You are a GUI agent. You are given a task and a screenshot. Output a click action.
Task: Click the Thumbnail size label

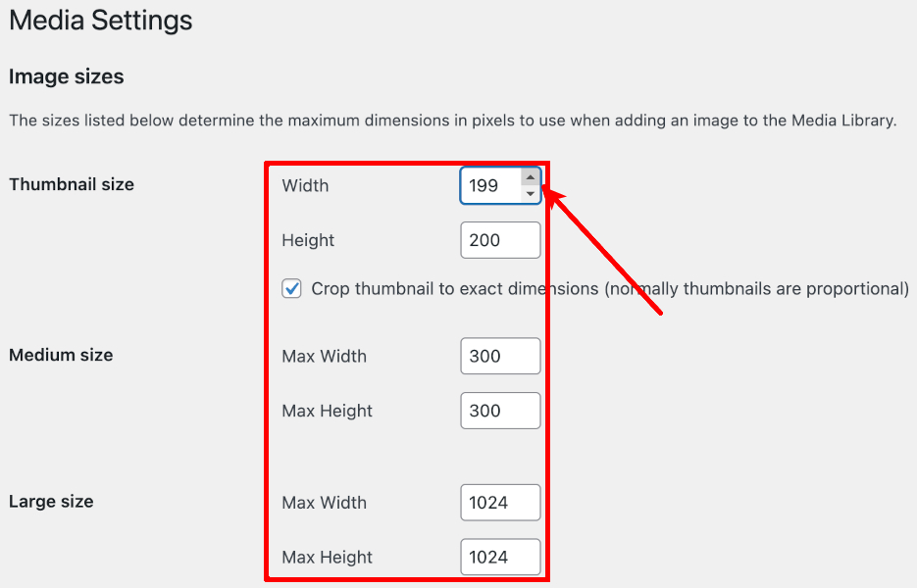tap(72, 184)
